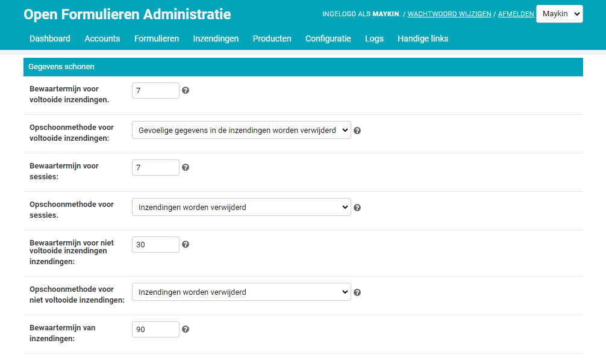
Task: Click help icon next to Opschoonmethode niet voltooide inzendingen
Action: click(x=357, y=292)
